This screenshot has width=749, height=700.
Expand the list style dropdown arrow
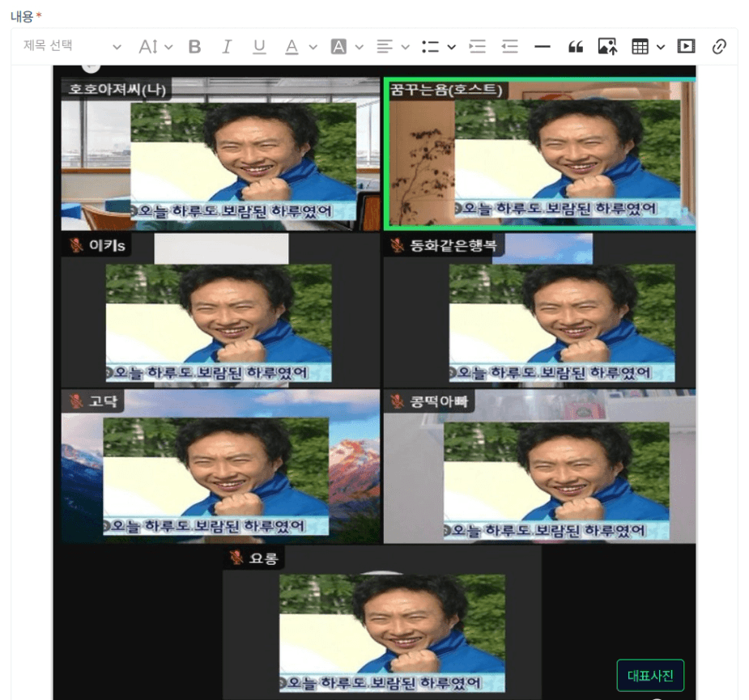(x=451, y=47)
